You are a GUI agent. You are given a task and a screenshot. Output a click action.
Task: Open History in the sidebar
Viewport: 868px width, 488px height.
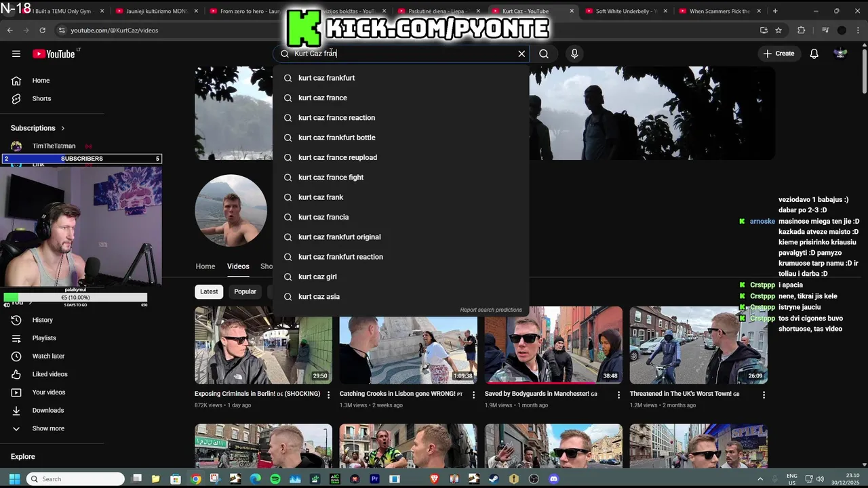[42, 320]
